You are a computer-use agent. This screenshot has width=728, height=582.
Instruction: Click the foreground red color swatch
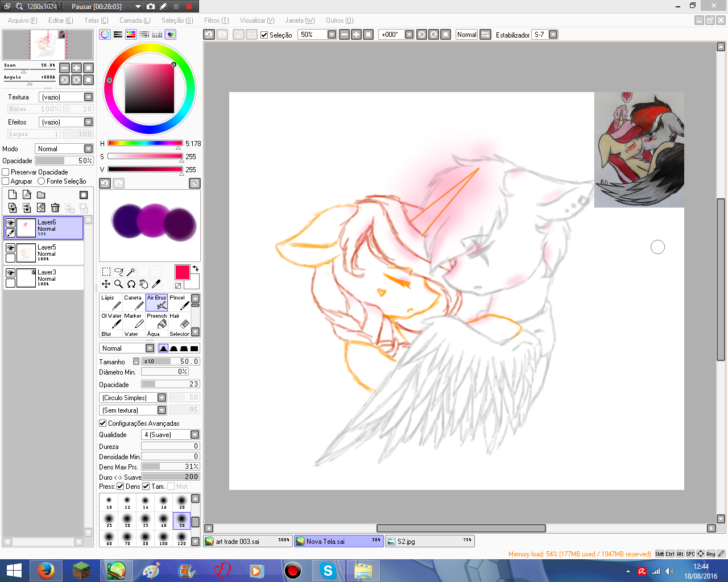(x=182, y=272)
